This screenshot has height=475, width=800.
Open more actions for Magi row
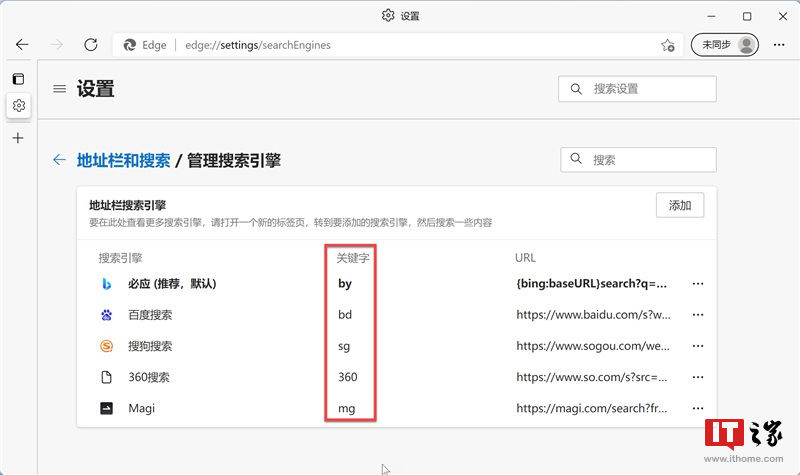(x=698, y=408)
